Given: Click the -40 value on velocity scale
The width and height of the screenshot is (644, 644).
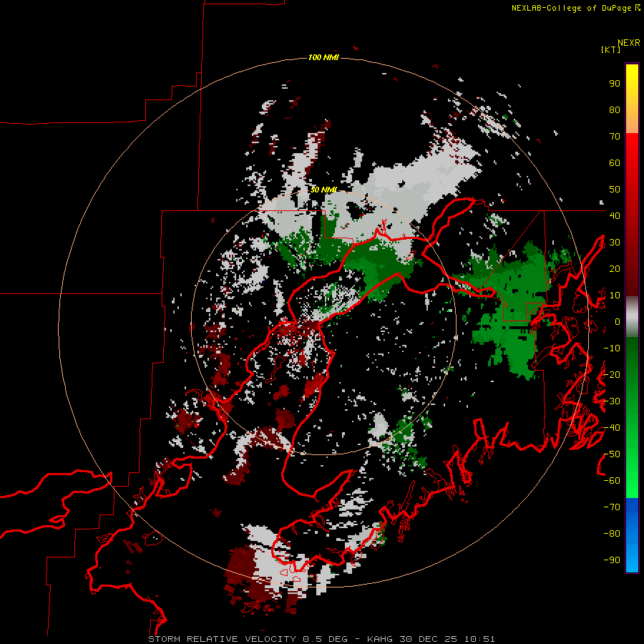Looking at the screenshot, I should 612,428.
